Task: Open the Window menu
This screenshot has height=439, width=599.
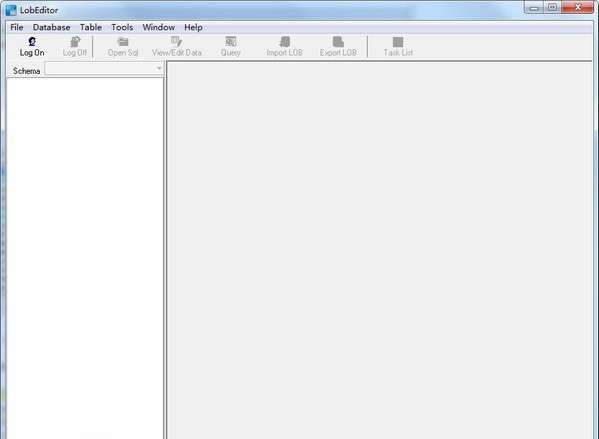Action: point(159,27)
